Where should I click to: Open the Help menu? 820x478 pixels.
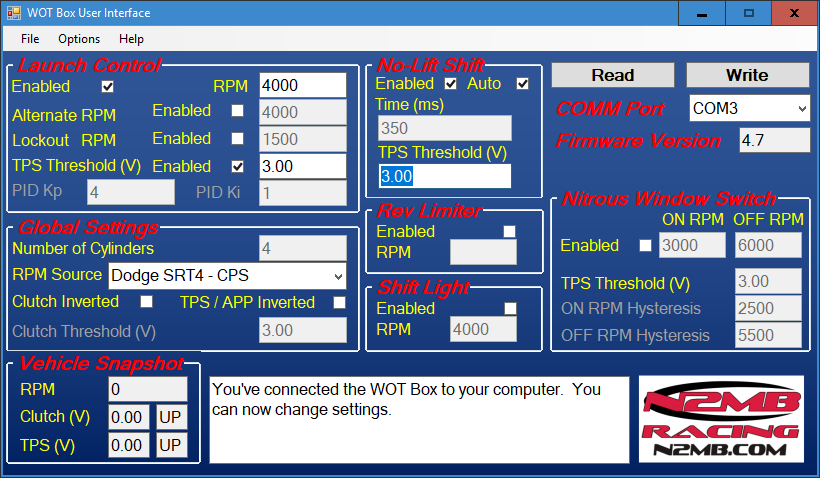click(x=131, y=39)
